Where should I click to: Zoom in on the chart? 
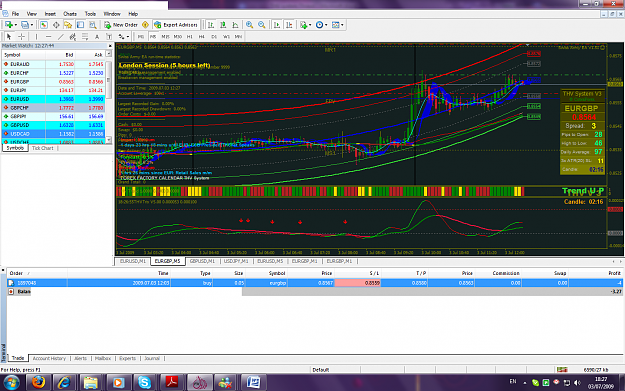pyautogui.click(x=250, y=25)
